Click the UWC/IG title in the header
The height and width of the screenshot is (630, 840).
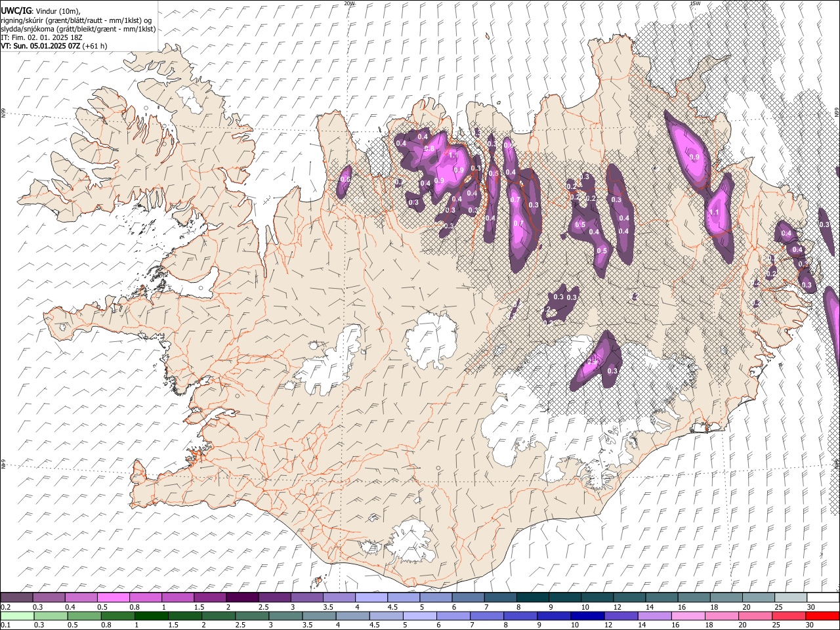[15, 11]
